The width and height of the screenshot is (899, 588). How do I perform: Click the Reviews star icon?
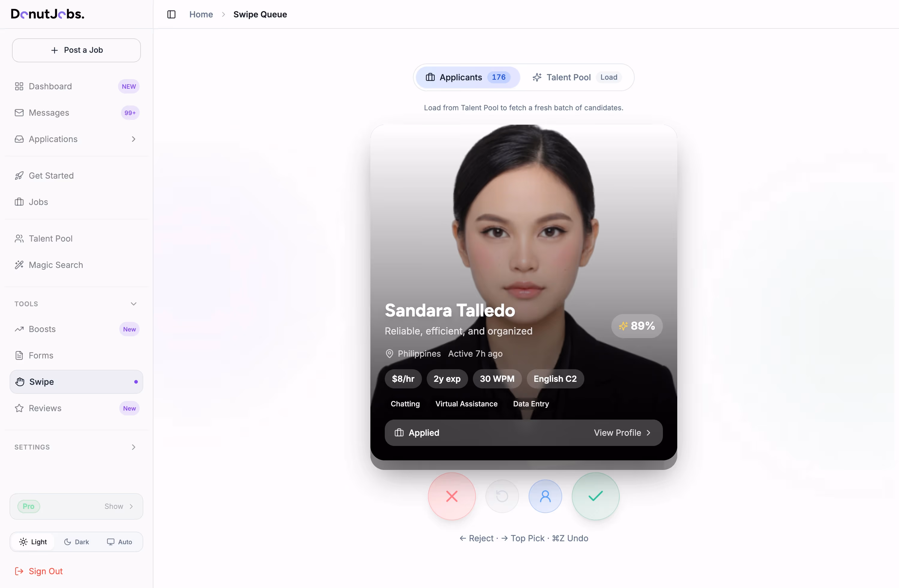[x=19, y=408]
